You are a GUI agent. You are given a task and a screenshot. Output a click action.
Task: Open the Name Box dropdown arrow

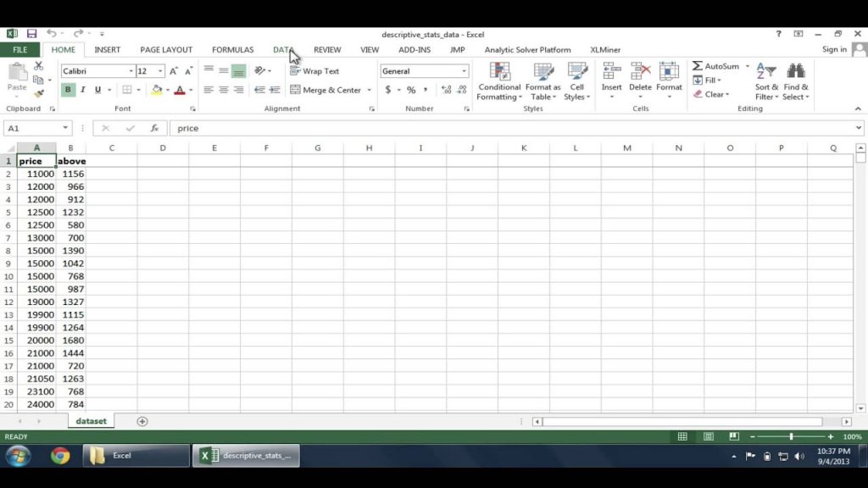(x=64, y=128)
